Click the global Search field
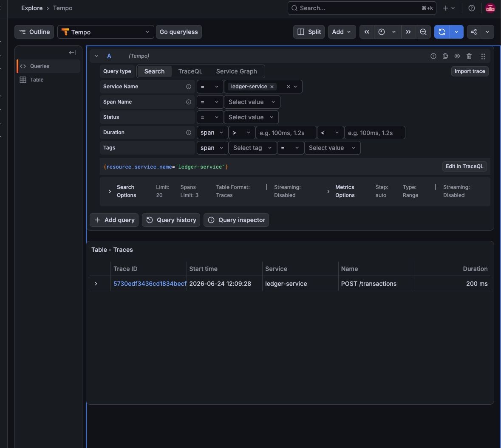The height and width of the screenshot is (448, 501). tap(362, 8)
